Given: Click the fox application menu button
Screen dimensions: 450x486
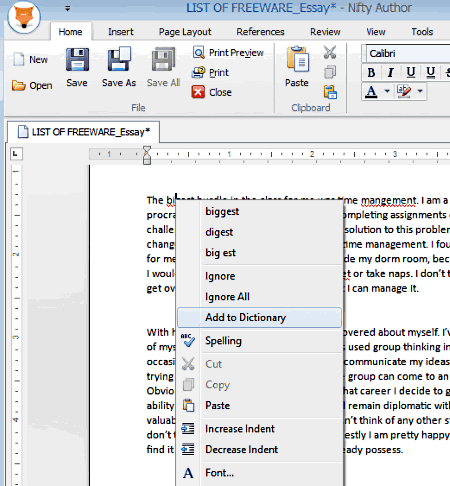Looking at the screenshot, I should (24, 17).
